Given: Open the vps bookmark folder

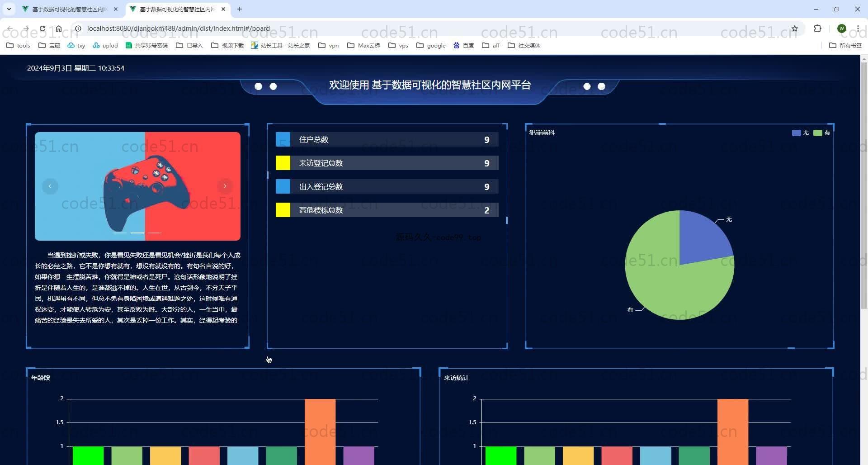Looking at the screenshot, I should click(398, 45).
